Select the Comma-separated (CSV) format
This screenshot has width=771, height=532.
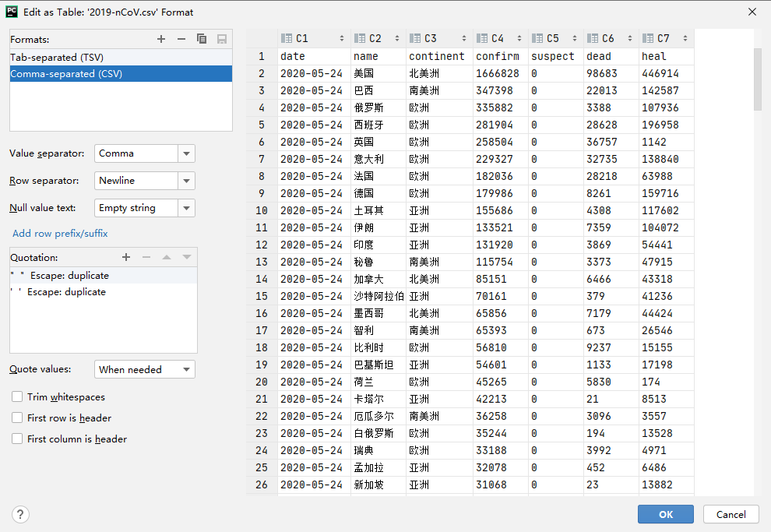click(x=121, y=74)
